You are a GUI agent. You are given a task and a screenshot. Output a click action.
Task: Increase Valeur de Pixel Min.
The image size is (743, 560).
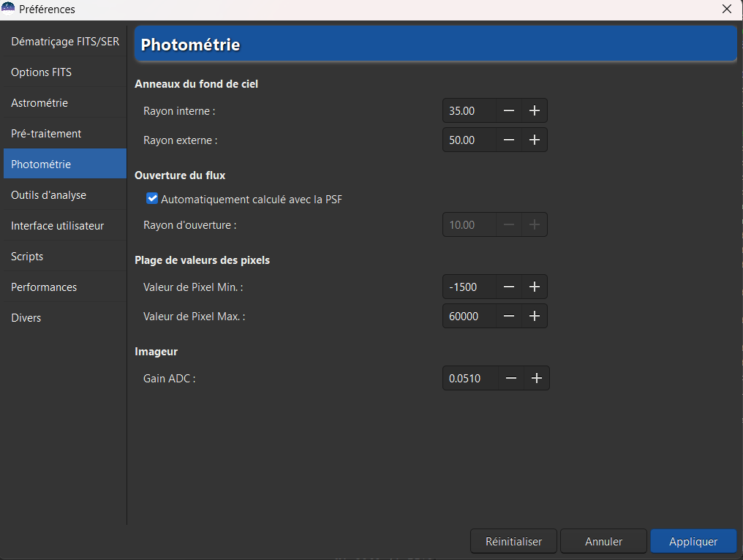click(535, 287)
